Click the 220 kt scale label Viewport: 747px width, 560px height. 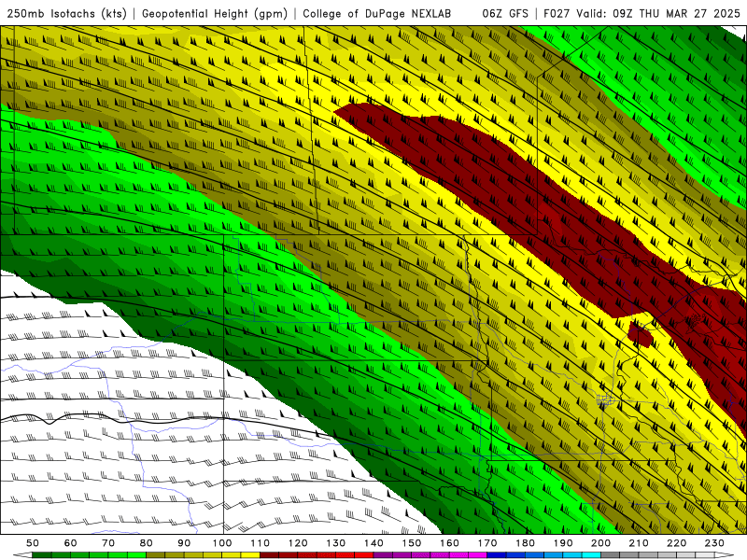click(x=676, y=543)
